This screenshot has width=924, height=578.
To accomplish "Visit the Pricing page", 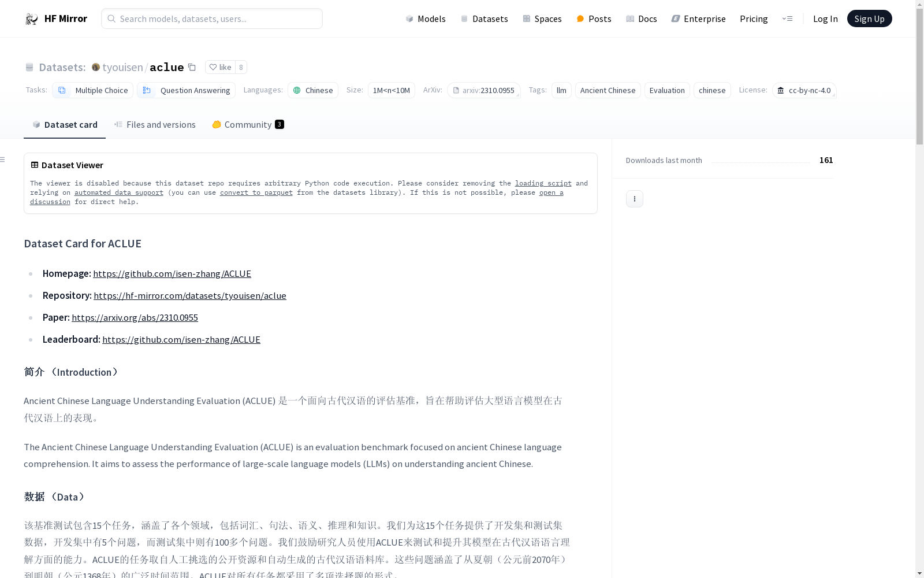I will tap(754, 18).
